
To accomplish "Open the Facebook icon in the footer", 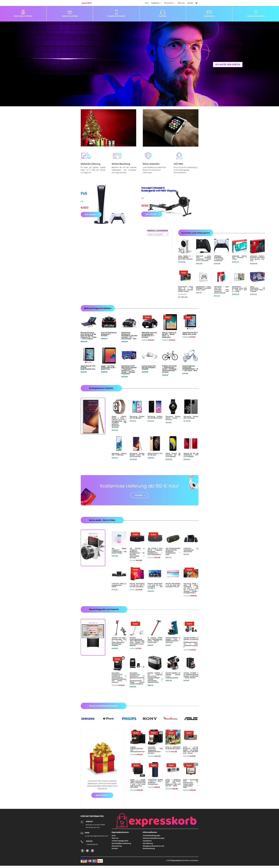I will coord(82,851).
